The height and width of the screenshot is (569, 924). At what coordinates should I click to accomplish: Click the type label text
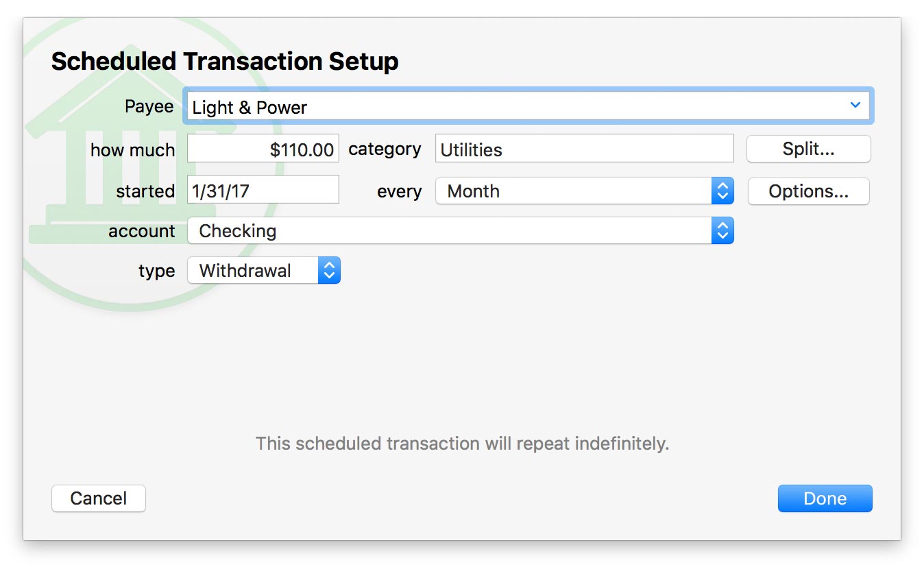(156, 271)
